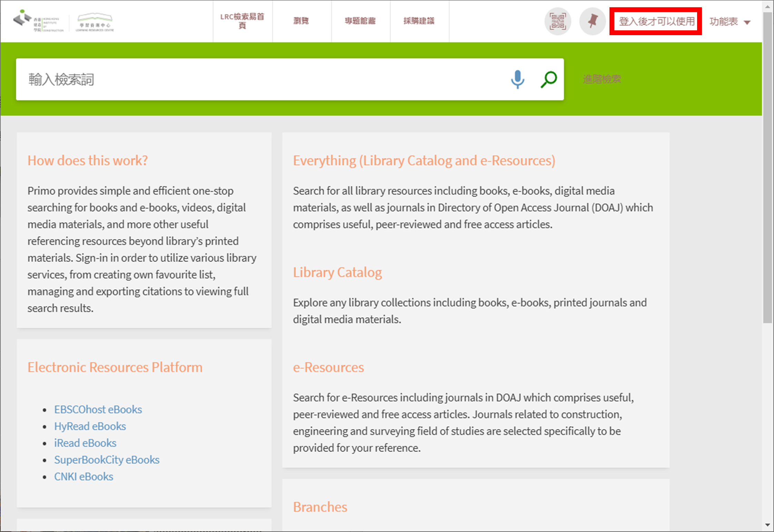This screenshot has width=774, height=532.
Task: Open the 採購建議 menu item
Action: click(419, 21)
